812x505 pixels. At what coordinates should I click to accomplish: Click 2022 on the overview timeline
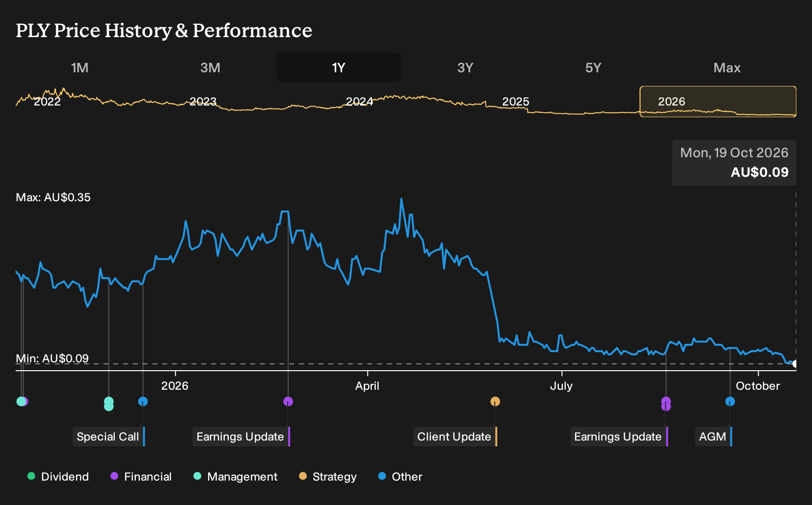tap(47, 102)
